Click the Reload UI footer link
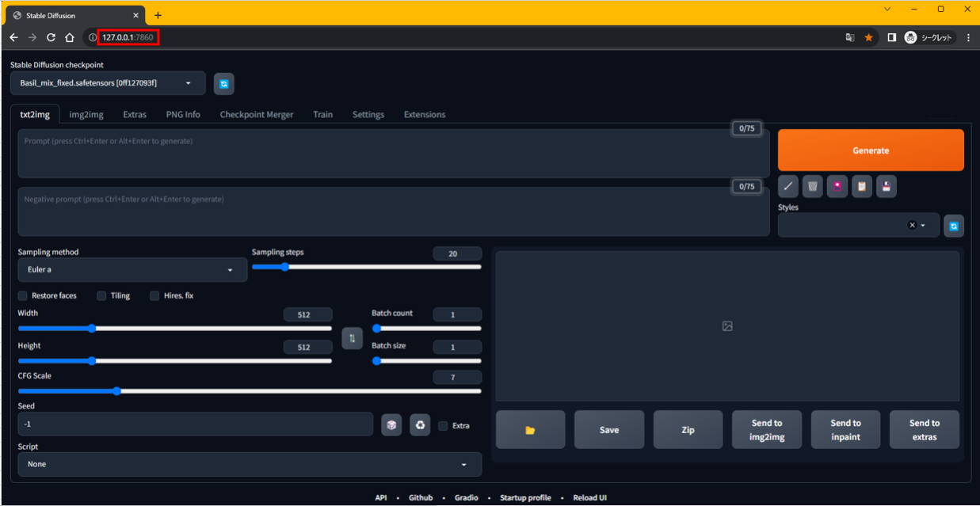Screen dimensions: 980x506 point(589,497)
